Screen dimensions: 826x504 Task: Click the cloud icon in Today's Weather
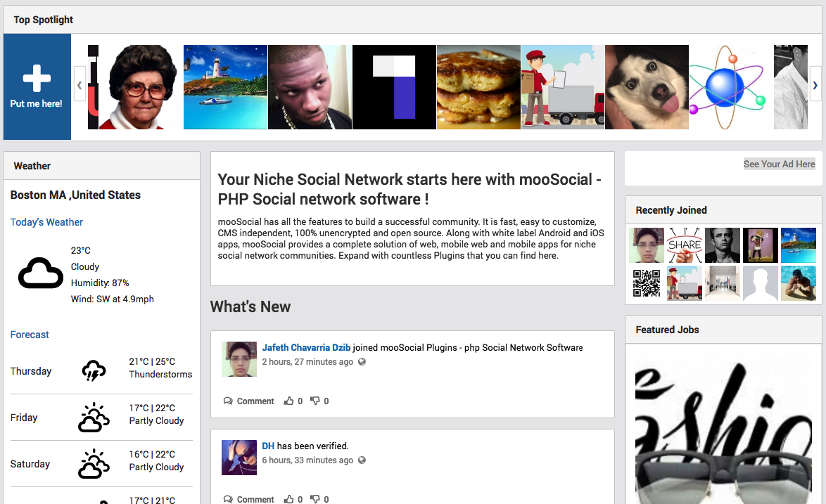point(41,273)
